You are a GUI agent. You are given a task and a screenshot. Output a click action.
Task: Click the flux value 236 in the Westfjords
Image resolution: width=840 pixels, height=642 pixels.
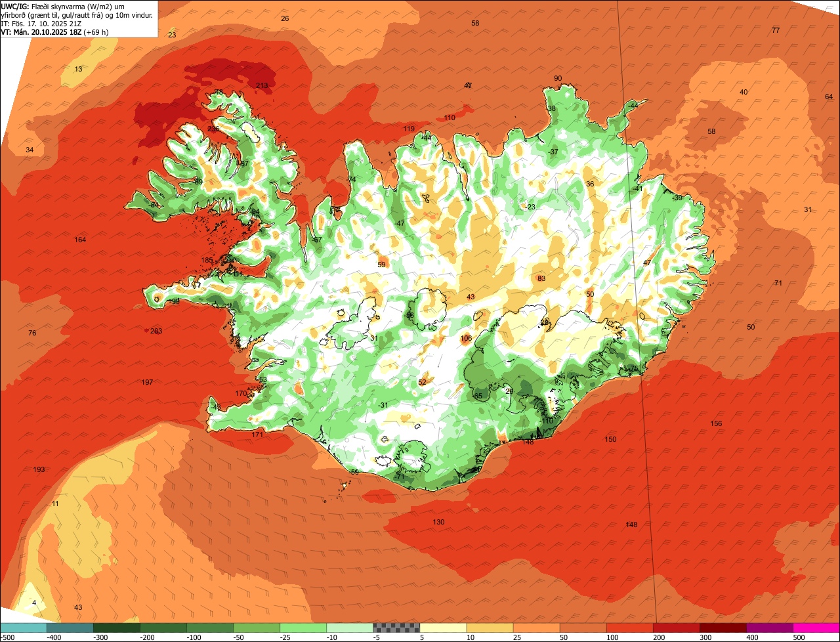click(214, 129)
